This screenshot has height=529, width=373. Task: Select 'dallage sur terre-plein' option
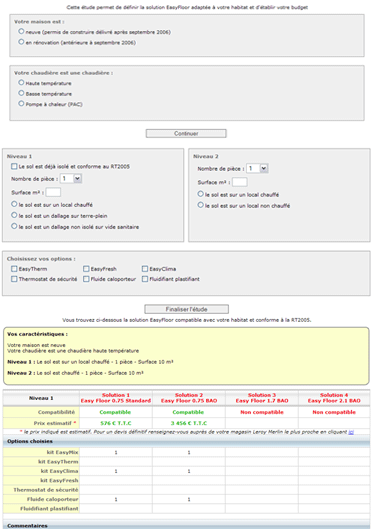[14, 215]
